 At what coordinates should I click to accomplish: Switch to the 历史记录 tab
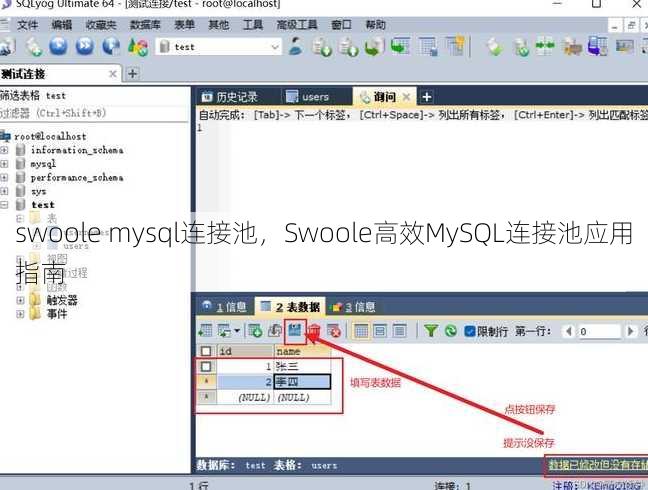pos(230,97)
